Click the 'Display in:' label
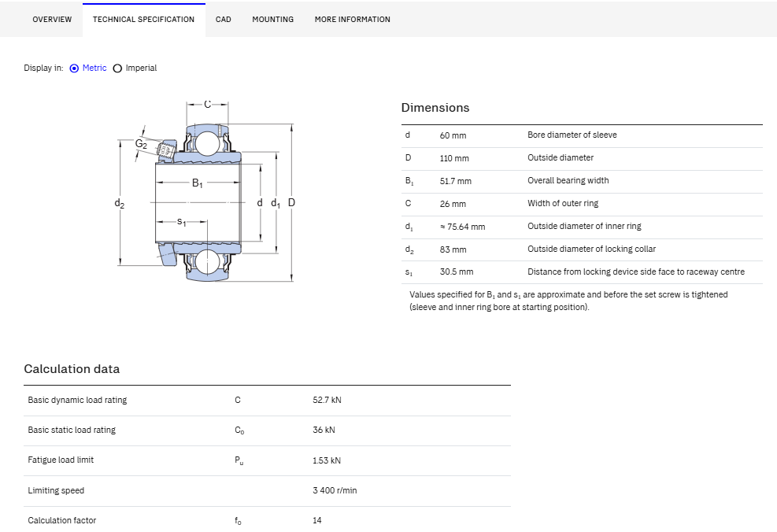Viewport: 777px width, 532px height. pyautogui.click(x=43, y=68)
